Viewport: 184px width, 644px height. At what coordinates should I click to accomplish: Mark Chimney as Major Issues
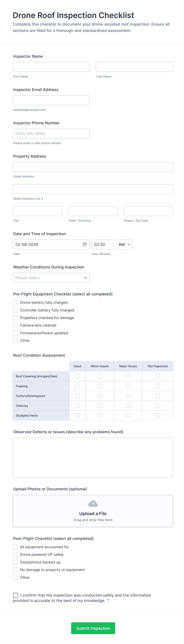(x=128, y=405)
